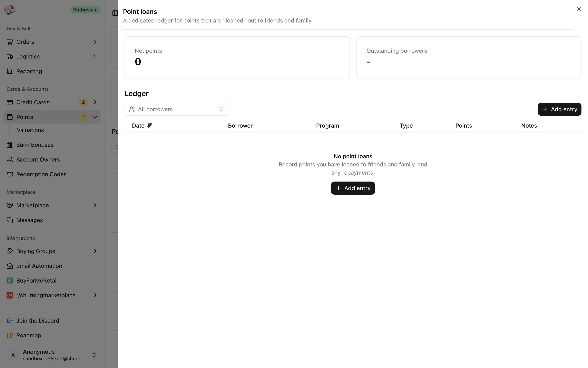Click the Logistics truck icon
Image resolution: width=588 pixels, height=368 pixels.
pyautogui.click(x=10, y=56)
